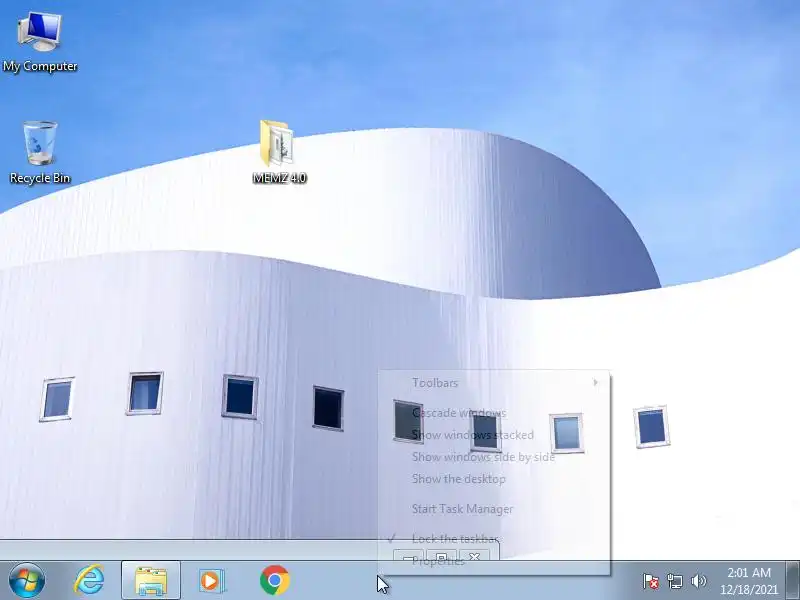800x600 pixels.
Task: Choose Show windows stacked
Action: (494, 435)
